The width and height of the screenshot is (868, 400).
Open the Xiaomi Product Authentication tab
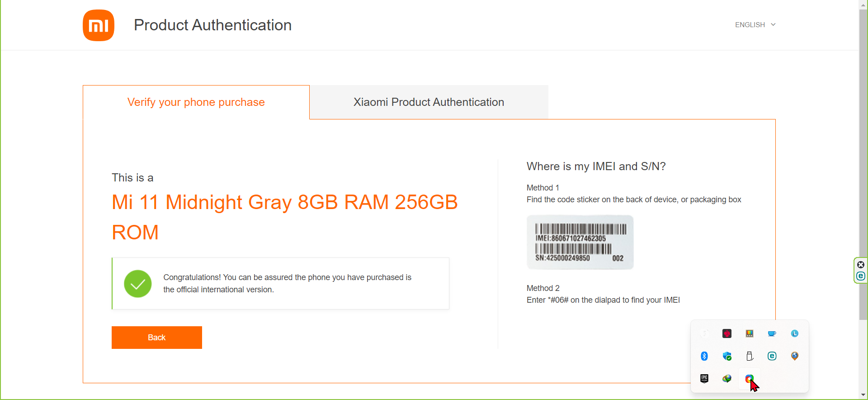tap(429, 102)
